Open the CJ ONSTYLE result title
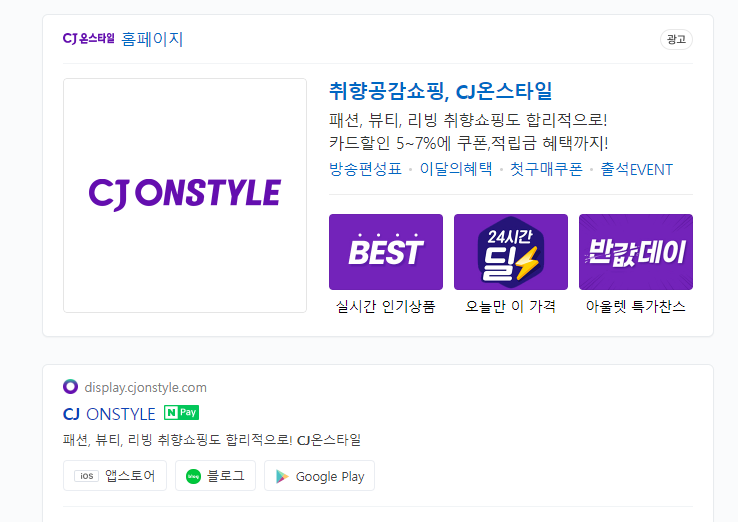 tap(109, 414)
